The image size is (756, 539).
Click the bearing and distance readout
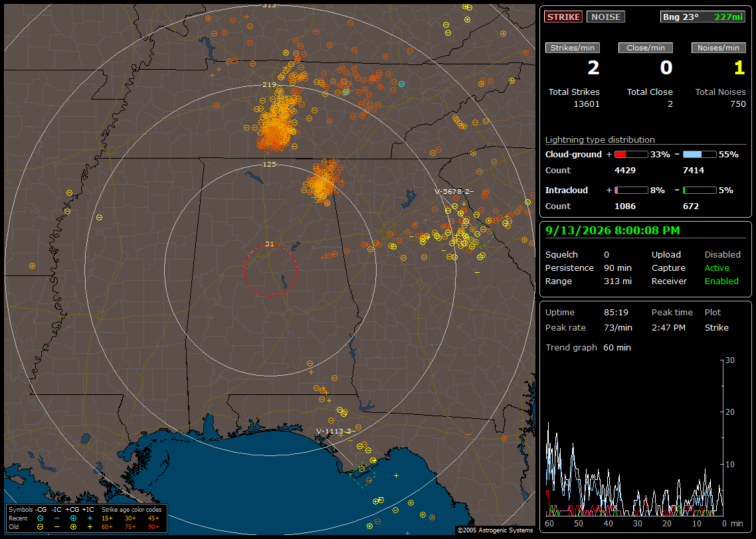tap(703, 17)
